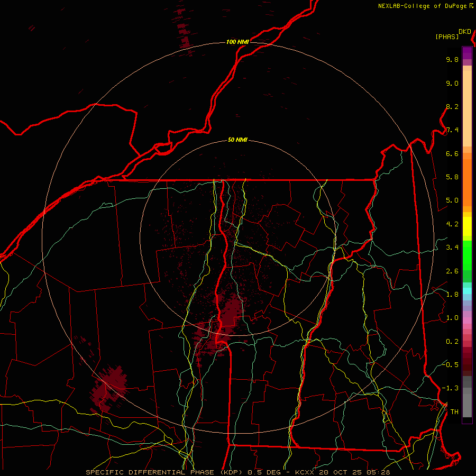Select the 9.8 value on the scale

[452, 59]
